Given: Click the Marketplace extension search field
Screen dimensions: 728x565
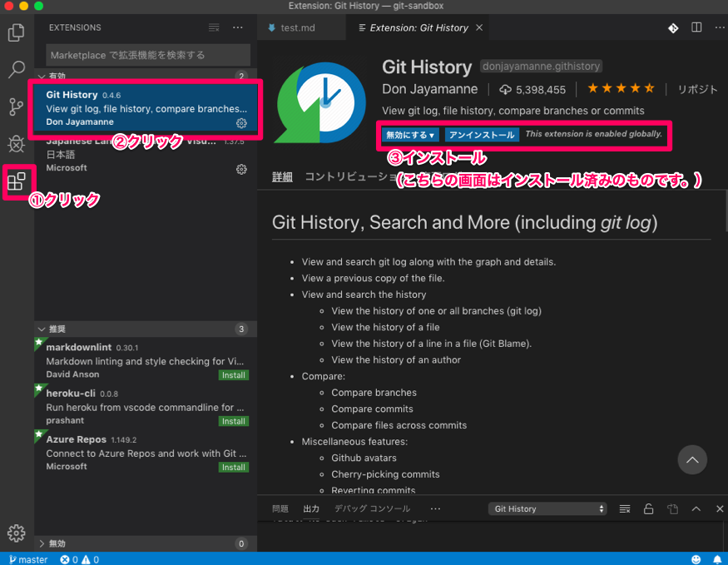Looking at the screenshot, I should coord(148,55).
